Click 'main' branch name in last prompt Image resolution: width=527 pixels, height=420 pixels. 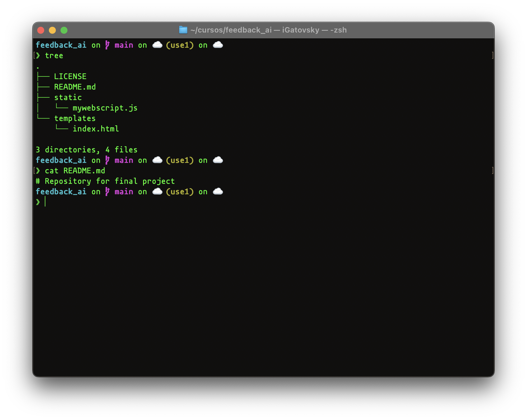[124, 192]
